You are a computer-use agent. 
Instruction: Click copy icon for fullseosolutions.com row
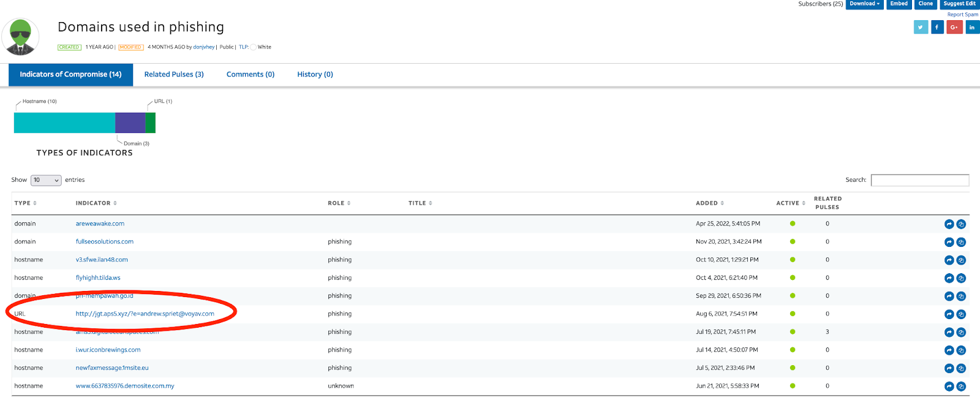pos(961,242)
